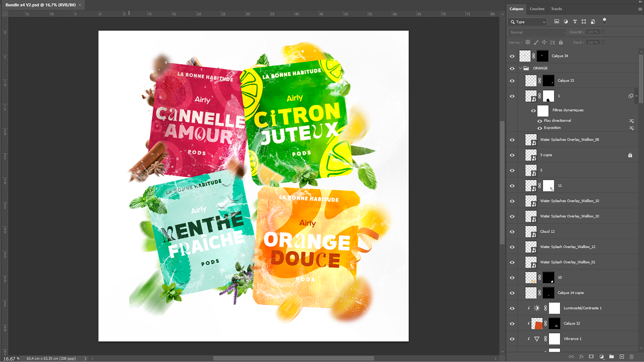The height and width of the screenshot is (362, 644).
Task: Hide the Calque 34 layer
Action: 512,56
